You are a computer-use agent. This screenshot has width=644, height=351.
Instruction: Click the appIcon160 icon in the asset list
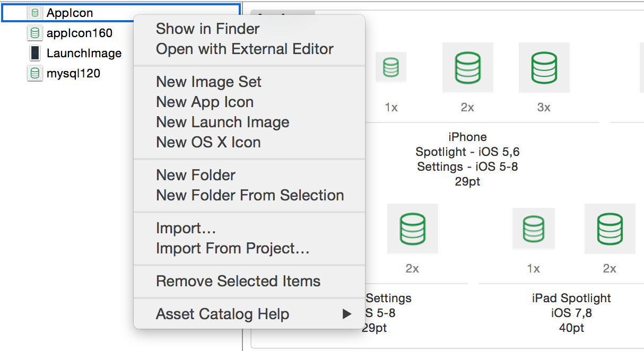tap(35, 33)
